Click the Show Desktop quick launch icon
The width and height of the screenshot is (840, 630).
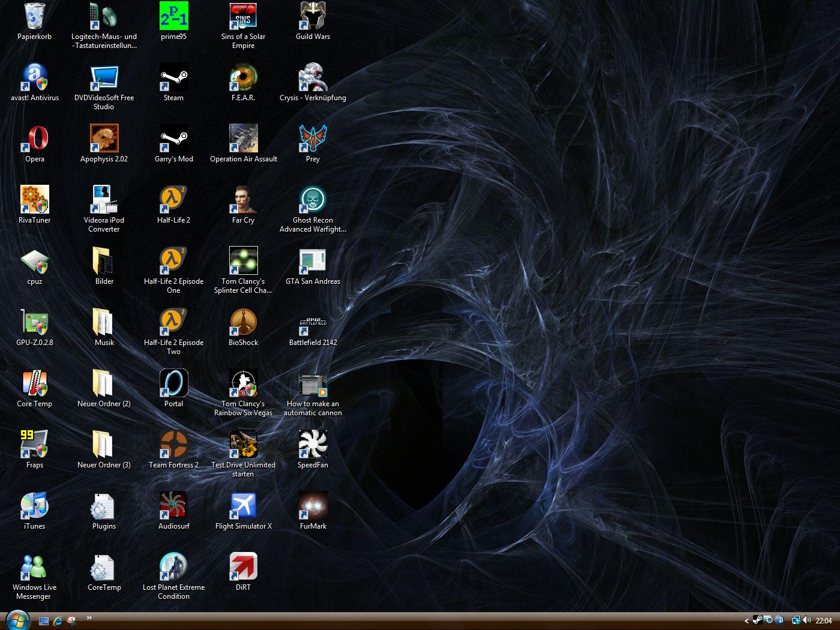point(44,621)
